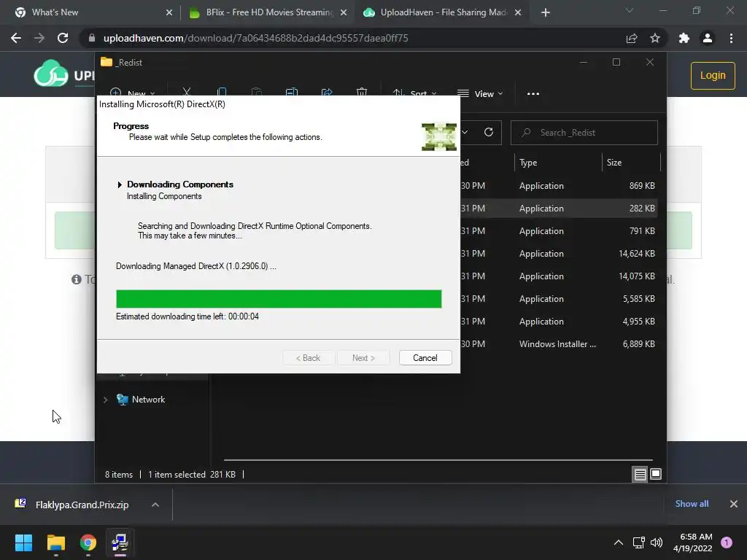Open a new browser tab
The image size is (747, 560).
click(546, 12)
